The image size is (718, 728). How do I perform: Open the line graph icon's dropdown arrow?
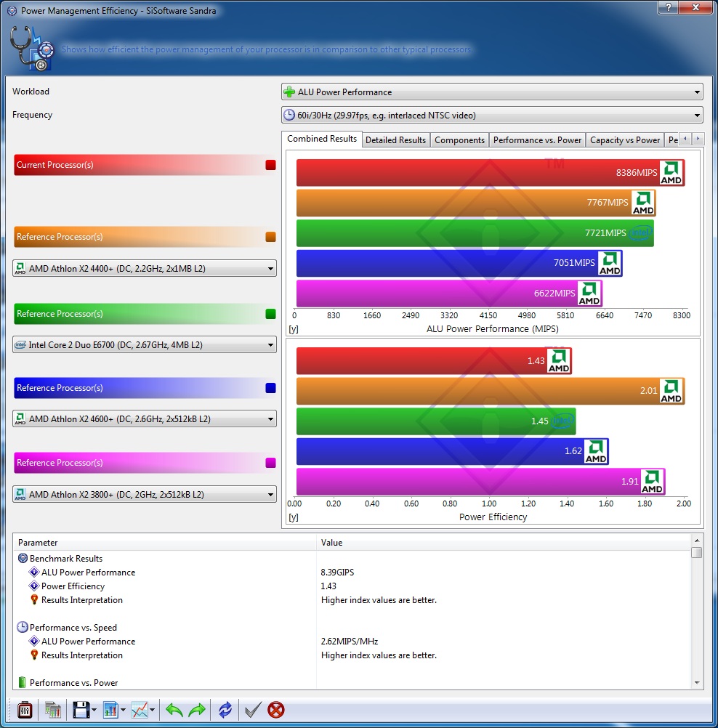[152, 710]
